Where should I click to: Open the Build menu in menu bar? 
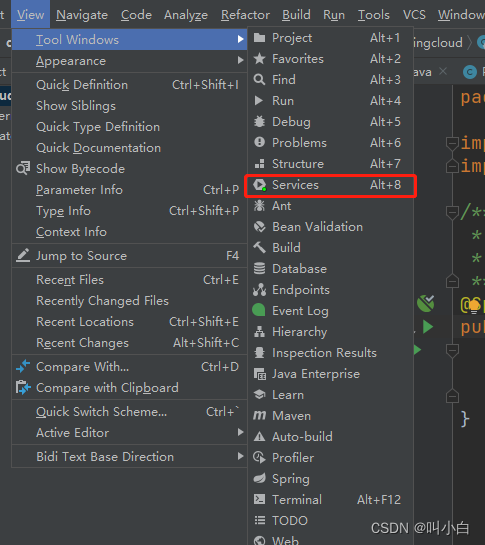tap(296, 15)
